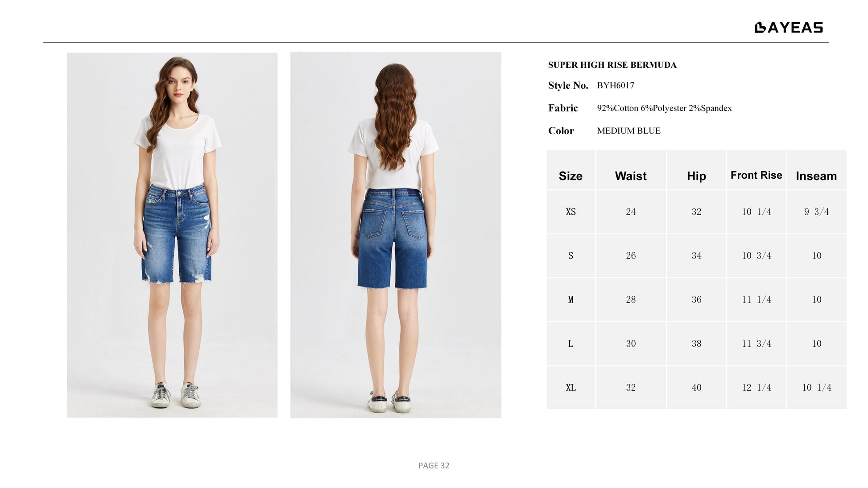Image resolution: width=868 pixels, height=488 pixels.
Task: Click inseam 10 1/4 in XL row
Action: tap(816, 388)
